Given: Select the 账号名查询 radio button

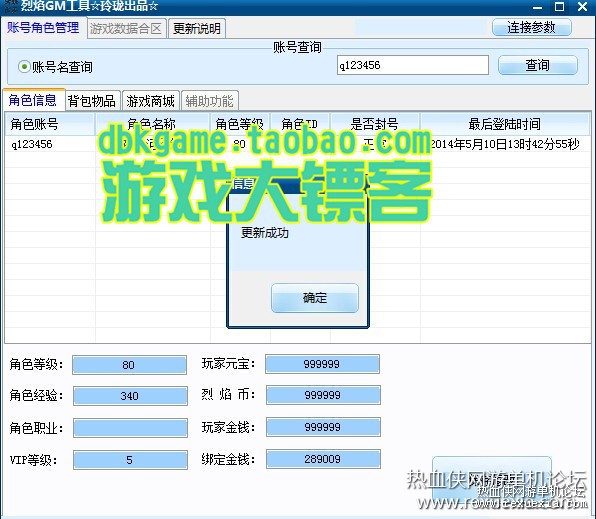Looking at the screenshot, I should point(24,67).
